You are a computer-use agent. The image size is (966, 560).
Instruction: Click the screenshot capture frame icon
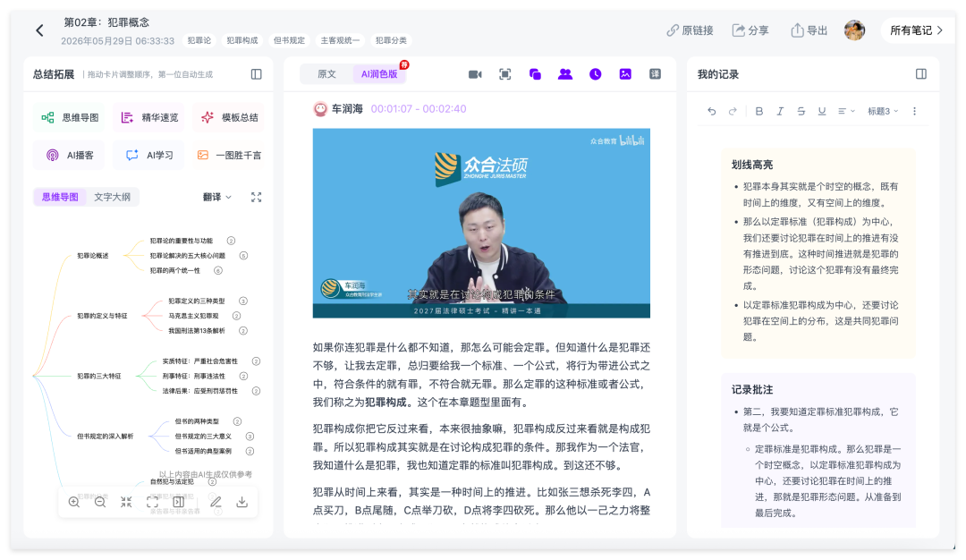505,74
